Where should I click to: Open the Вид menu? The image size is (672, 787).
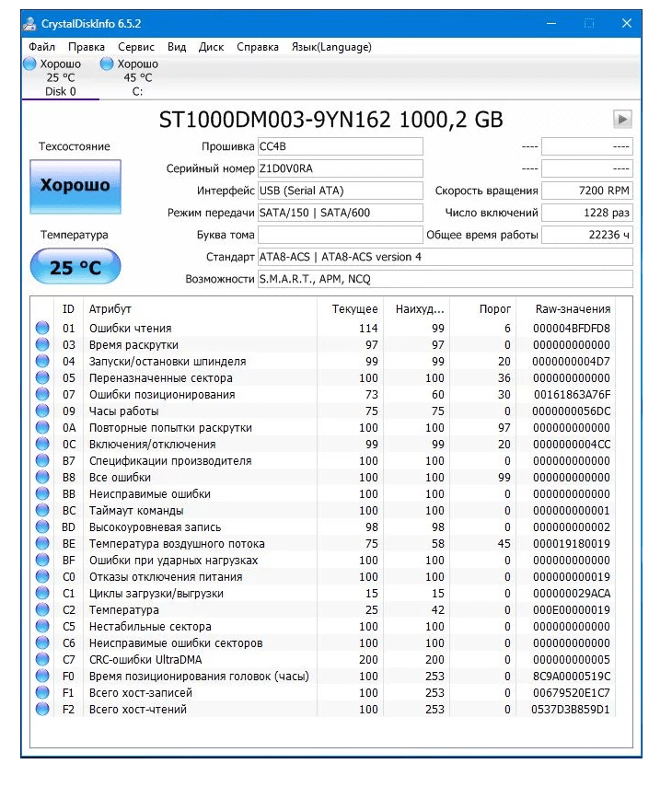tap(177, 47)
